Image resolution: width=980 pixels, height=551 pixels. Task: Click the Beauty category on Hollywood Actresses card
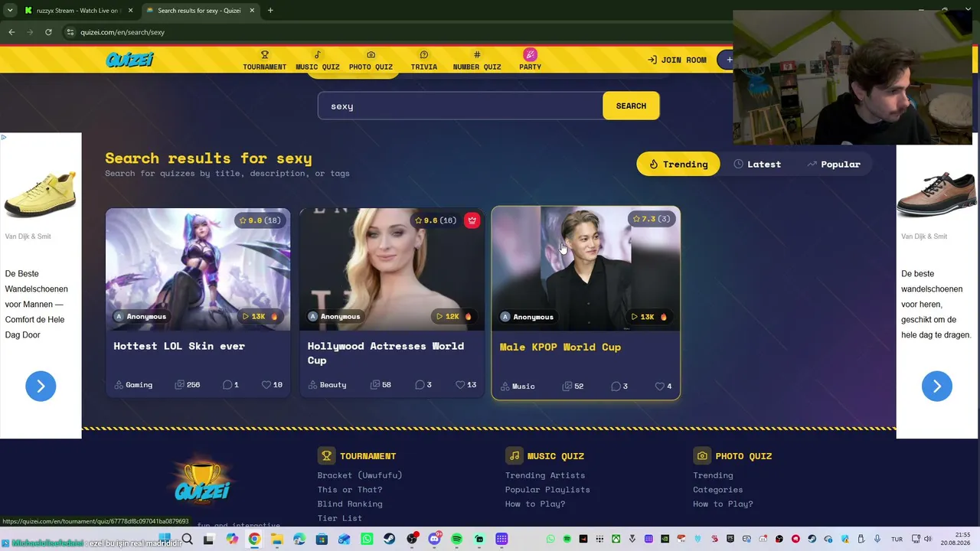click(x=327, y=385)
